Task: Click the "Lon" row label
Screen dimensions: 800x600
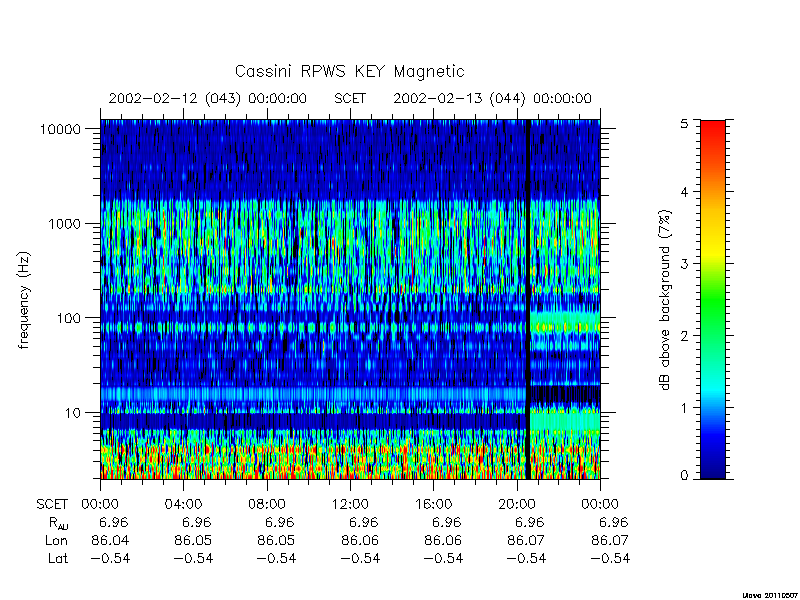Action: click(56, 540)
